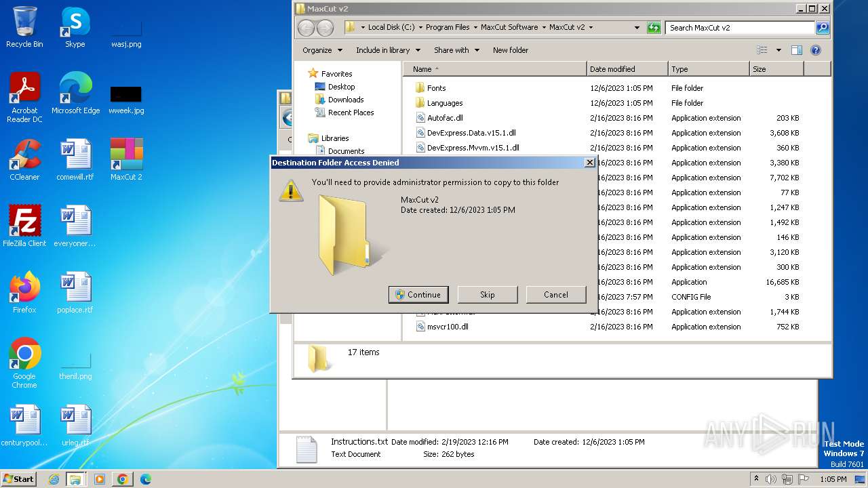The width and height of the screenshot is (868, 488).
Task: Click the Start button
Action: coord(18,479)
